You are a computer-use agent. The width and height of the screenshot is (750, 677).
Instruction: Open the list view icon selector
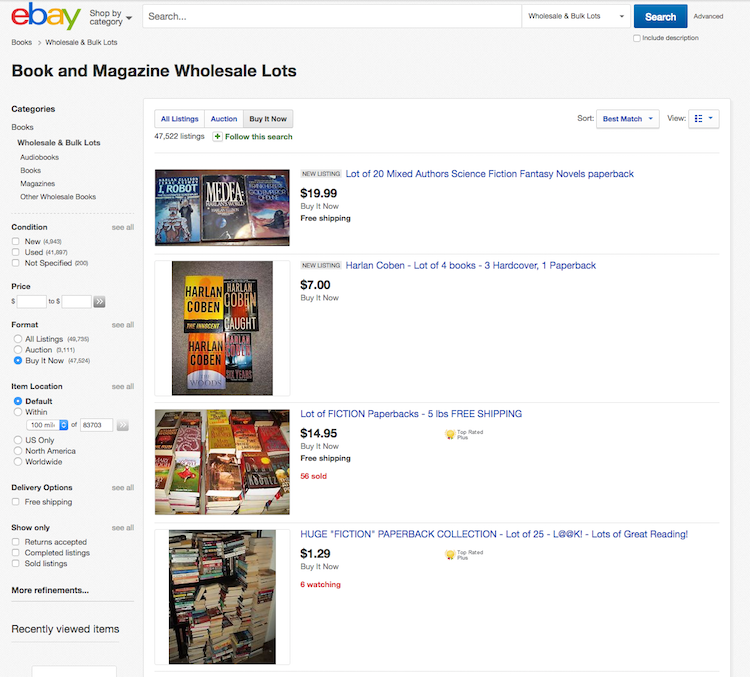(704, 119)
